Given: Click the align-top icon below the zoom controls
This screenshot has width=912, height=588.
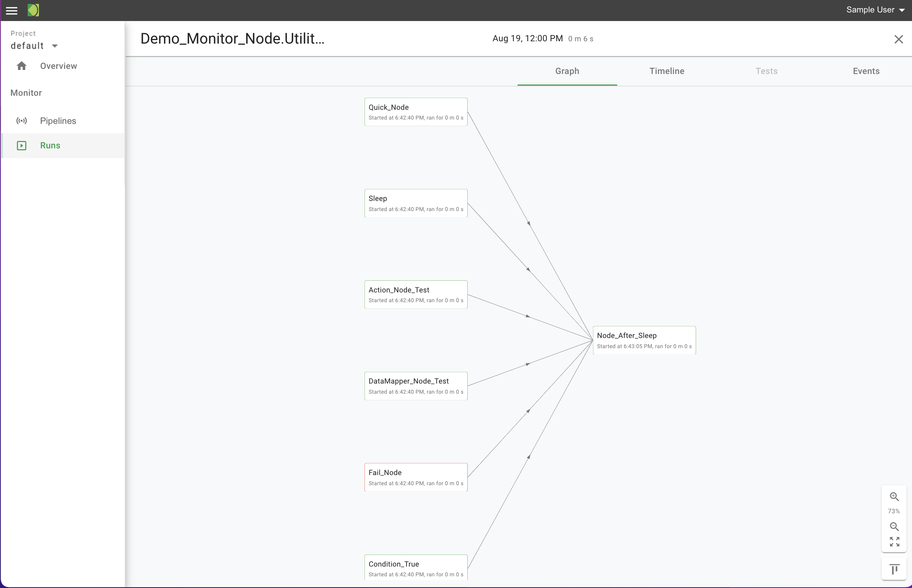Looking at the screenshot, I should (894, 569).
